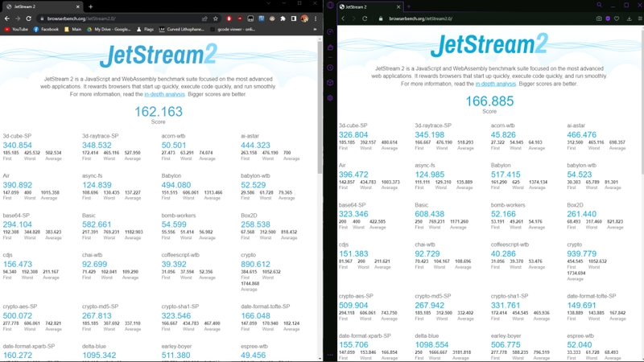Open Opera sidebar three-dot setup
The width and height of the screenshot is (644, 362).
tap(330, 355)
